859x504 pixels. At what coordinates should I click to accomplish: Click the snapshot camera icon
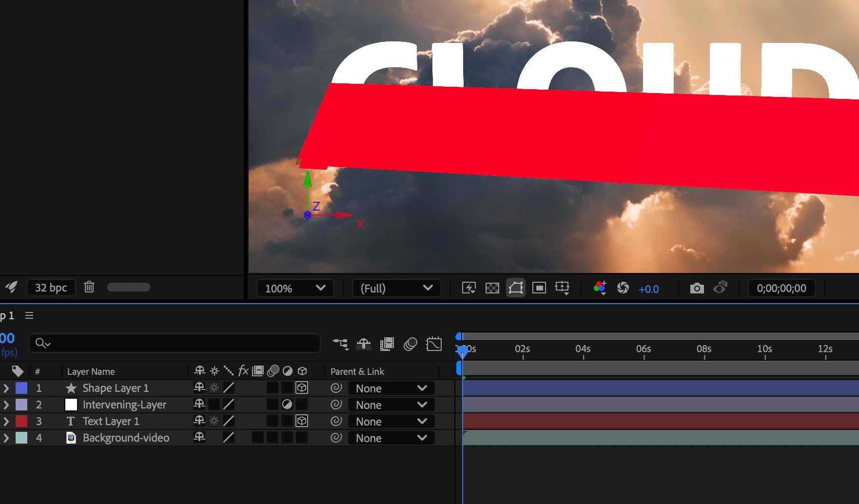tap(697, 288)
